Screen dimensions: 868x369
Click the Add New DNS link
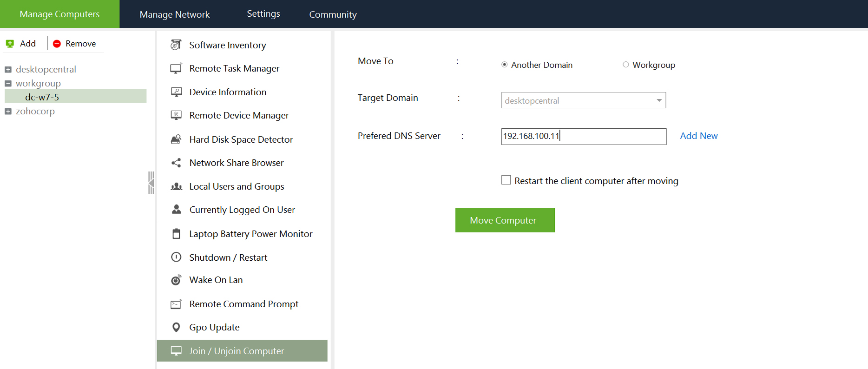point(698,136)
